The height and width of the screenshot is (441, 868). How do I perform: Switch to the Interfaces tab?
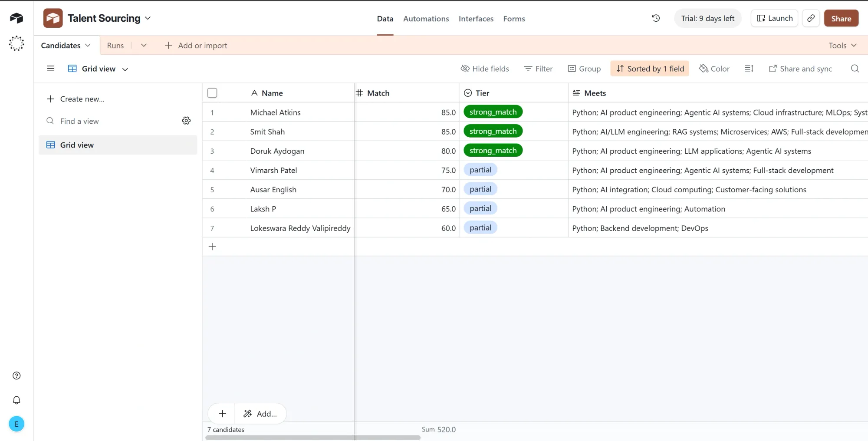pos(476,19)
